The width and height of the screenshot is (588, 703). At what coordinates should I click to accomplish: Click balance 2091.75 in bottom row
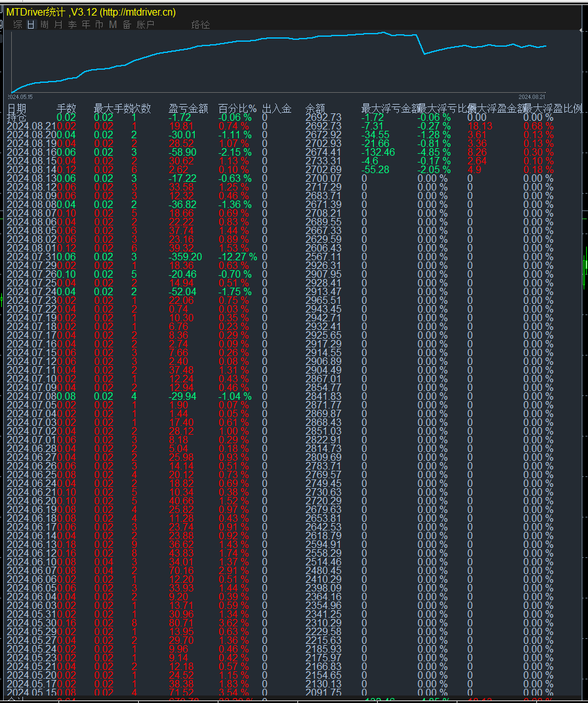(x=323, y=692)
